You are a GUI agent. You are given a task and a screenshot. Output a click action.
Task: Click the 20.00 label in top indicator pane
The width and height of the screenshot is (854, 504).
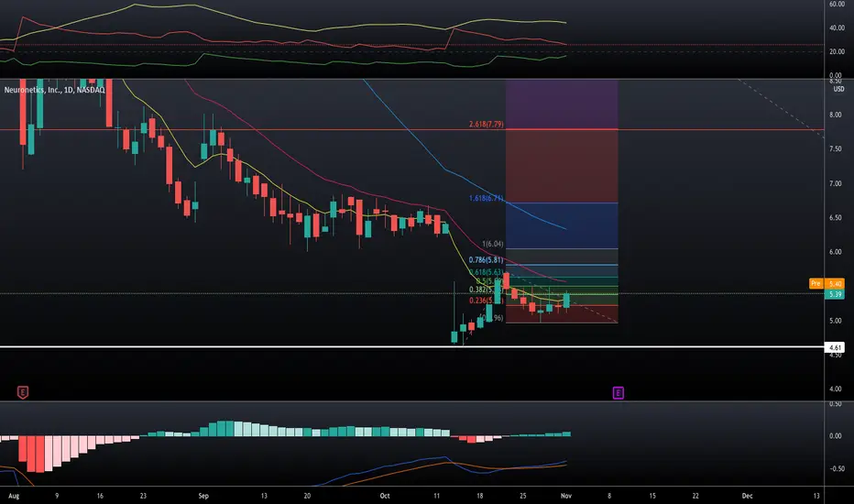pyautogui.click(x=837, y=51)
